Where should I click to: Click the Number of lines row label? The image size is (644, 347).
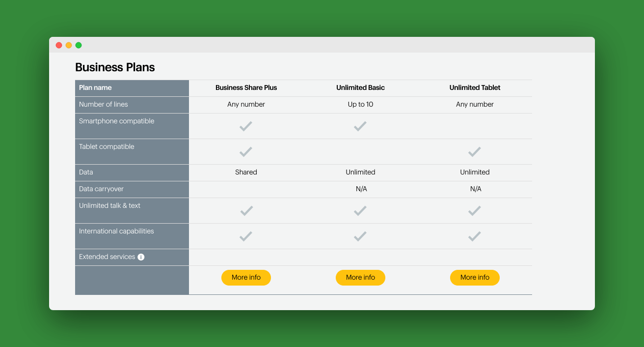pos(104,105)
